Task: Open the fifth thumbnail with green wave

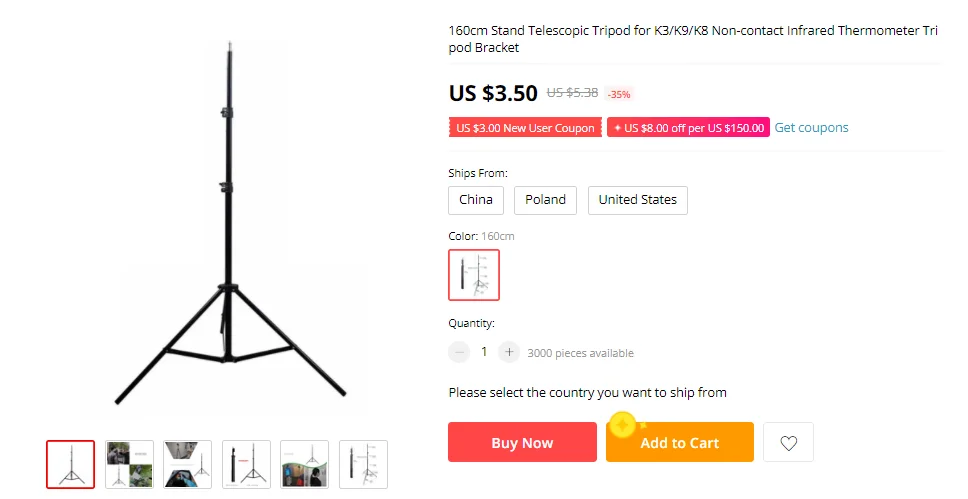Action: 304,465
